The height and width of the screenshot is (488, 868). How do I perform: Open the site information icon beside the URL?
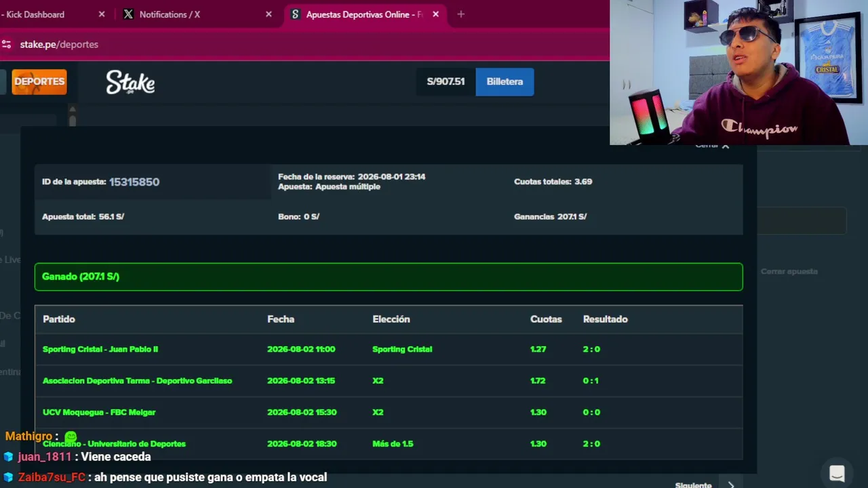pos(7,44)
